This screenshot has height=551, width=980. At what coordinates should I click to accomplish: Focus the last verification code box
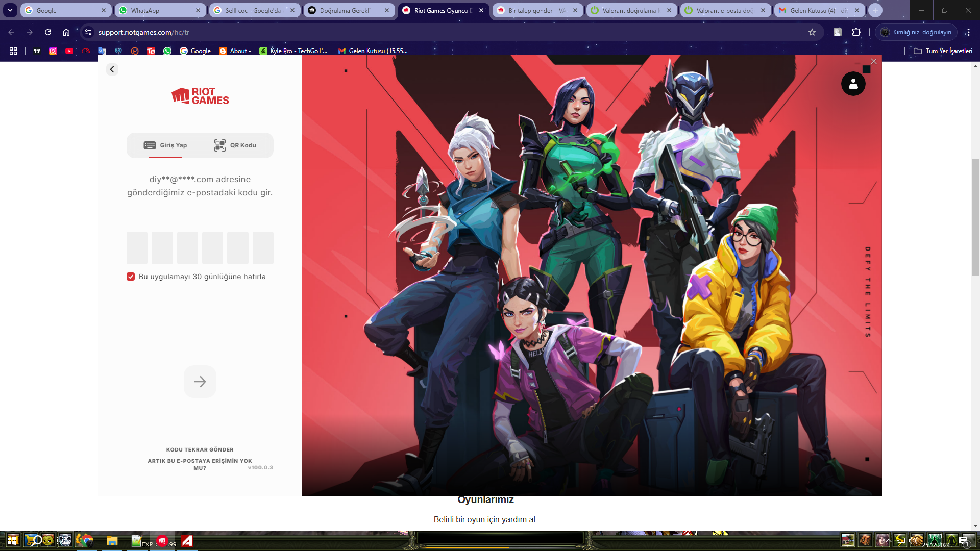[x=263, y=248]
